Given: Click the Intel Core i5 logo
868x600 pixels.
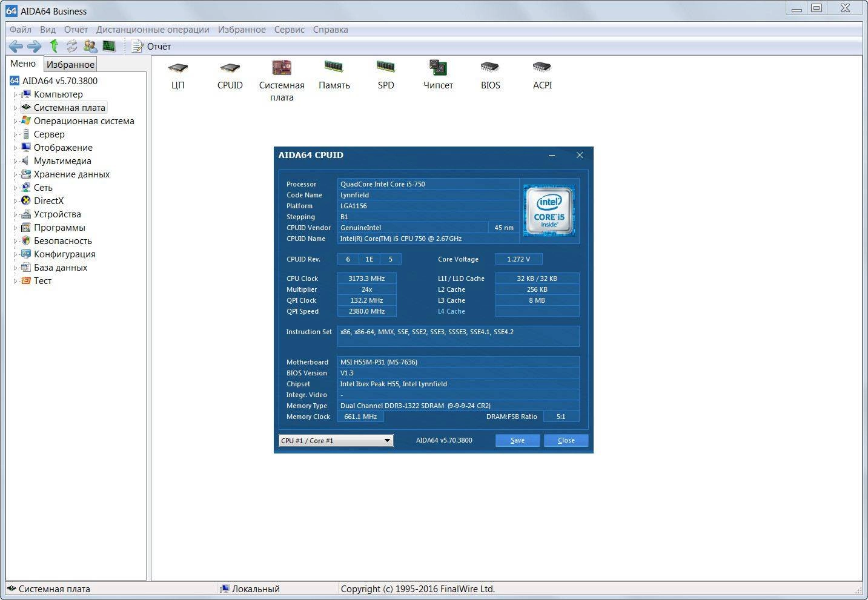Looking at the screenshot, I should [x=549, y=211].
